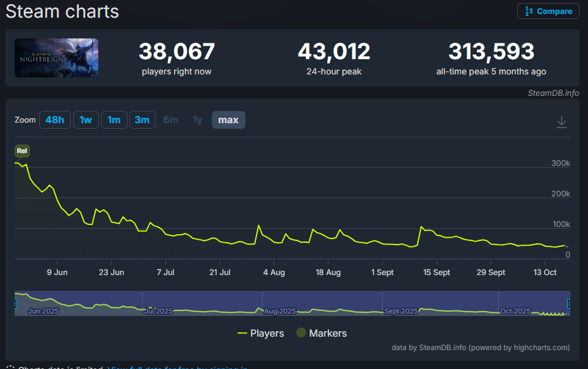This screenshot has height=369, width=588.
Task: Click the 23 Jun axis label
Action: [x=111, y=273]
